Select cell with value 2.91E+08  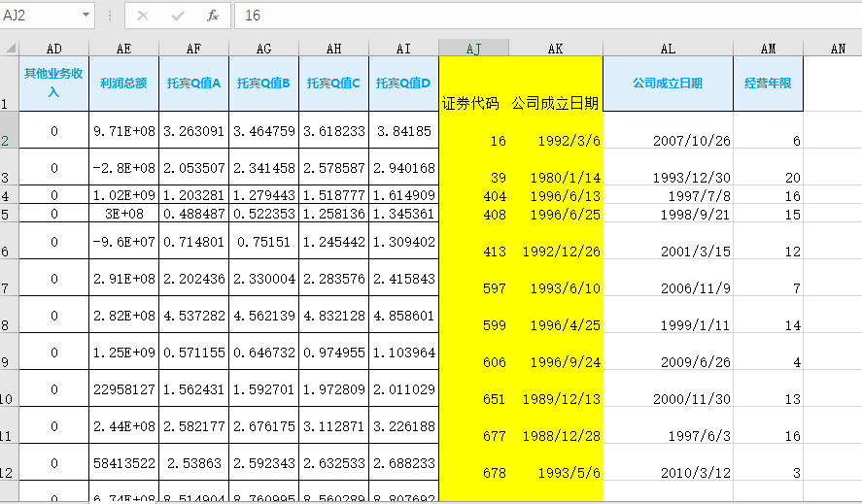123,278
